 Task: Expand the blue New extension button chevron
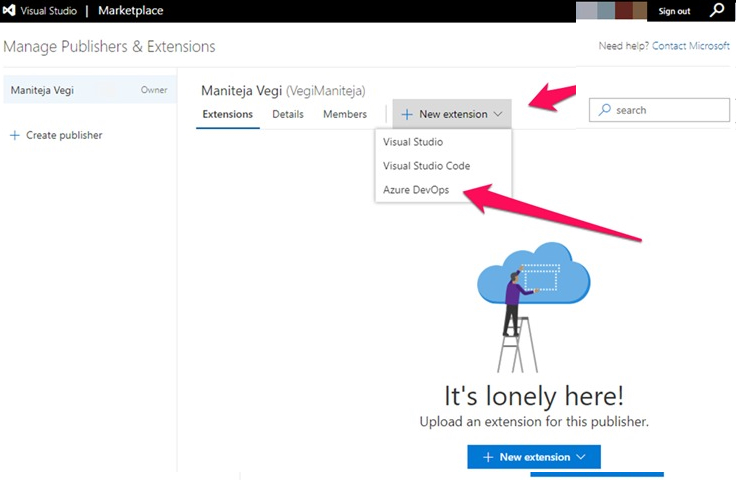pyautogui.click(x=580, y=457)
